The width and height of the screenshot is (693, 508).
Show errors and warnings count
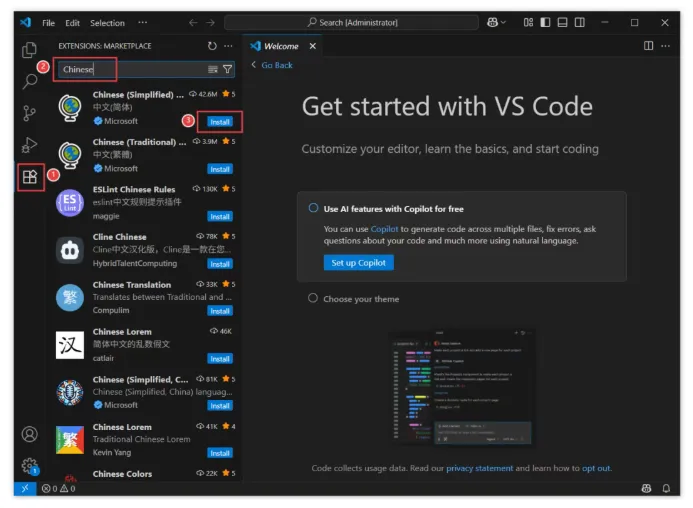pyautogui.click(x=58, y=489)
